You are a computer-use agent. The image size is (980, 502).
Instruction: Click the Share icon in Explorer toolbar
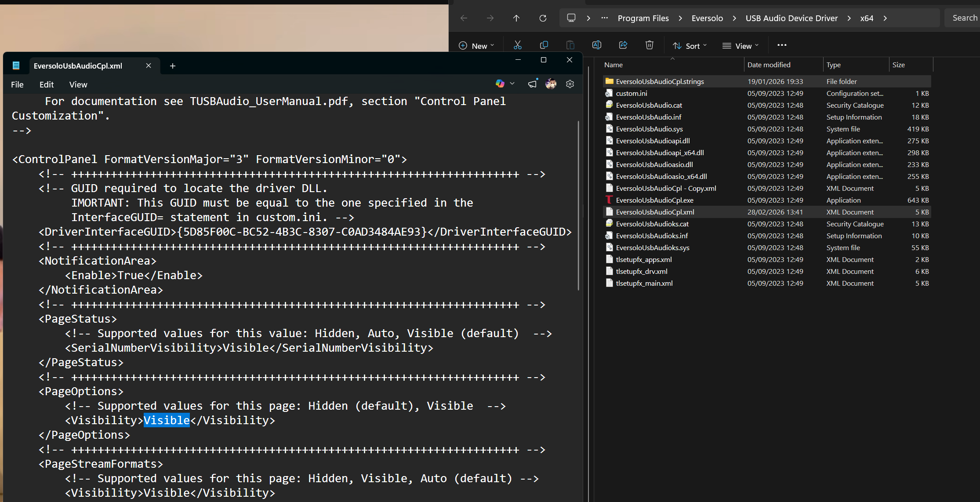coord(623,45)
